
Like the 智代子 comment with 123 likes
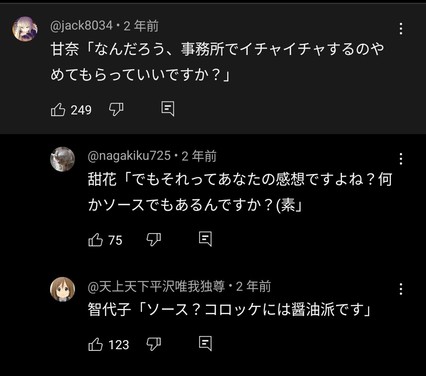click(95, 344)
